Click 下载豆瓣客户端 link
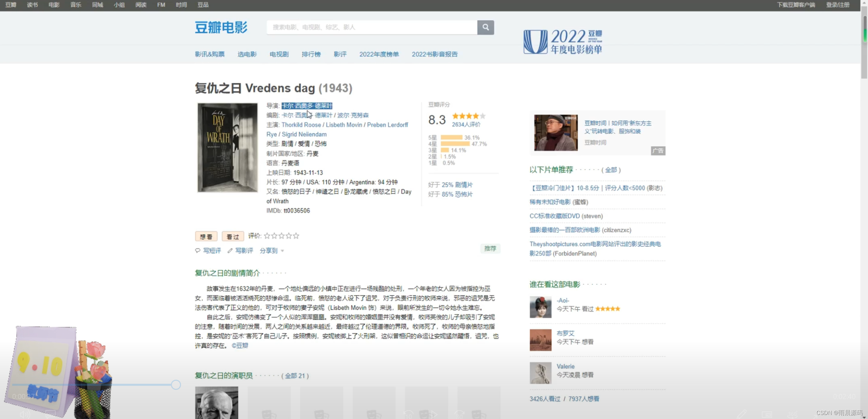Image resolution: width=868 pixels, height=419 pixels. click(x=796, y=5)
